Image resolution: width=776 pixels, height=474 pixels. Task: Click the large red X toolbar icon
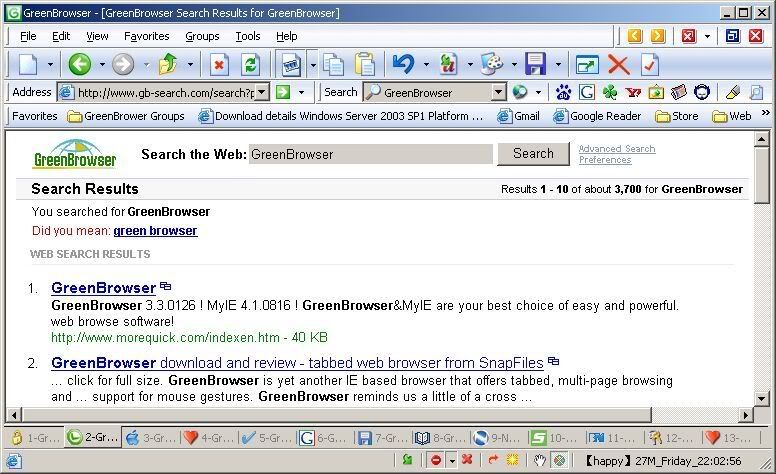pos(618,65)
